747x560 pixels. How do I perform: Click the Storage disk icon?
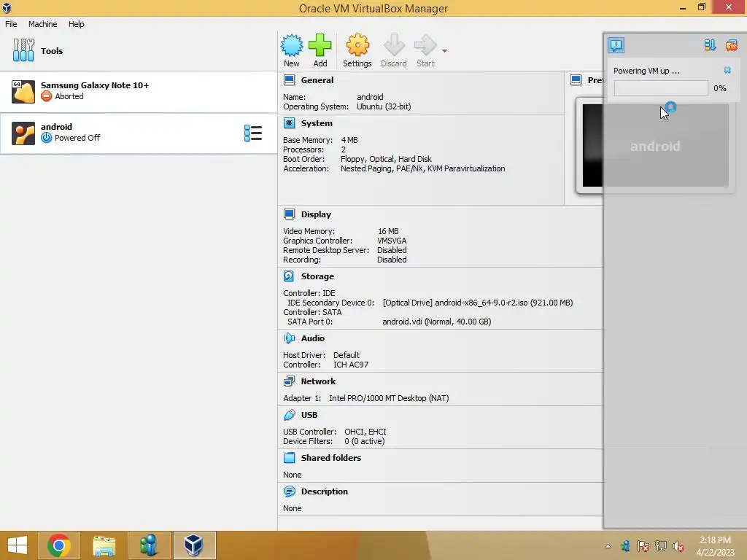289,276
